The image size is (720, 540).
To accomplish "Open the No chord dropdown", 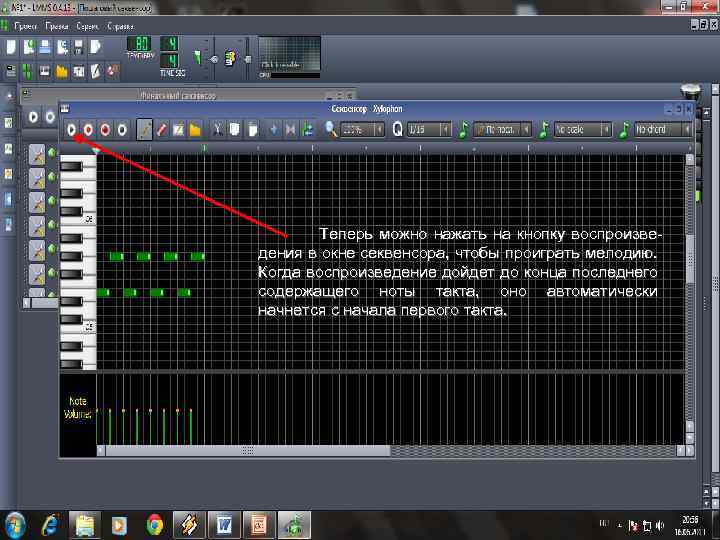I will tap(664, 130).
